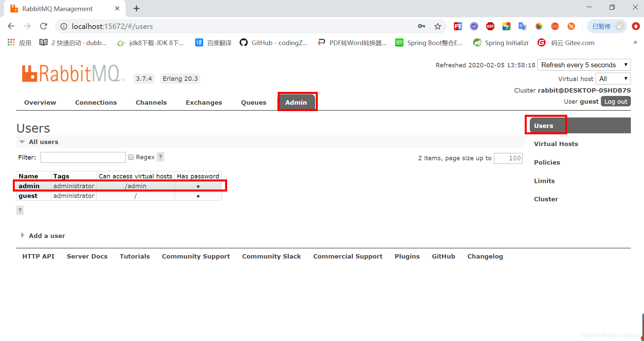Switch to the Admin tab
This screenshot has width=644, height=341.
297,102
